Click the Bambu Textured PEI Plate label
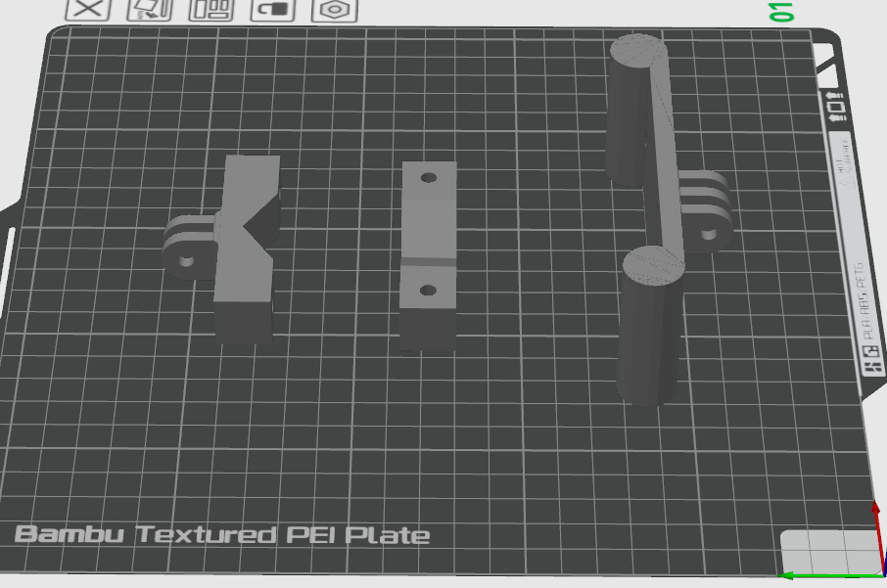This screenshot has height=588, width=887. (x=222, y=535)
